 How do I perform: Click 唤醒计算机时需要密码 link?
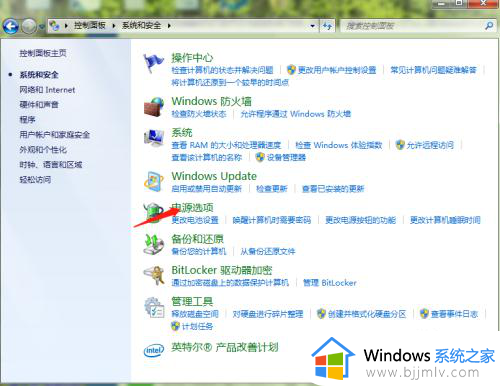point(272,220)
